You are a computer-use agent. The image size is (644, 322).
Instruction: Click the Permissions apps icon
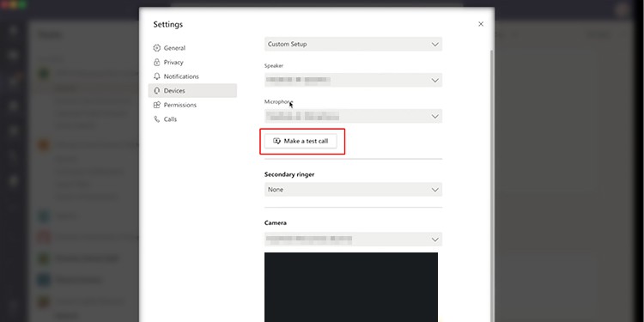pos(156,105)
